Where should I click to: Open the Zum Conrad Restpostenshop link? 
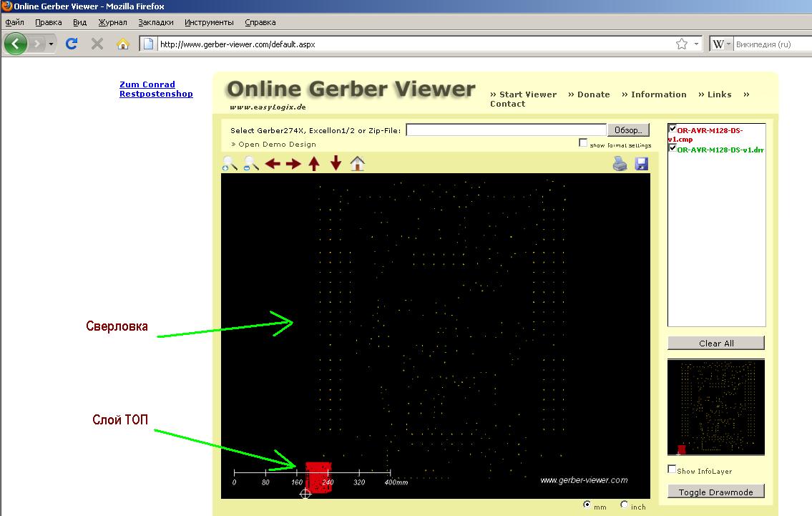point(156,89)
